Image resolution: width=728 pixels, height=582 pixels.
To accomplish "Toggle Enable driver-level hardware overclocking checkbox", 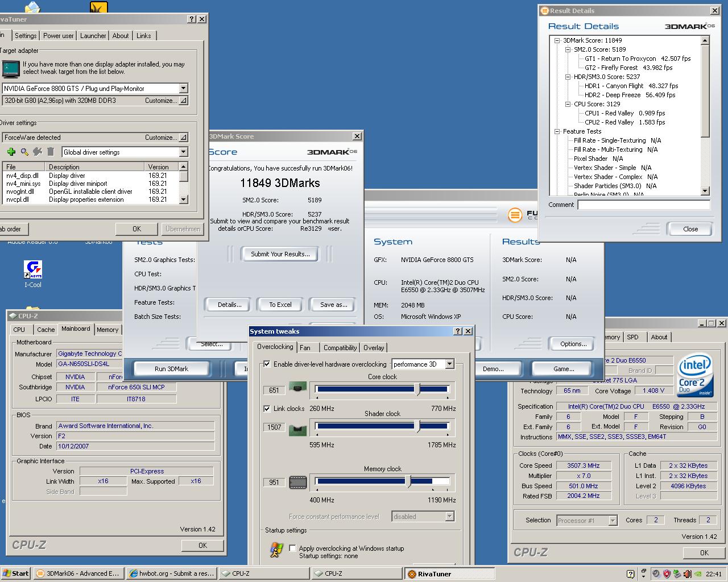I will click(267, 364).
